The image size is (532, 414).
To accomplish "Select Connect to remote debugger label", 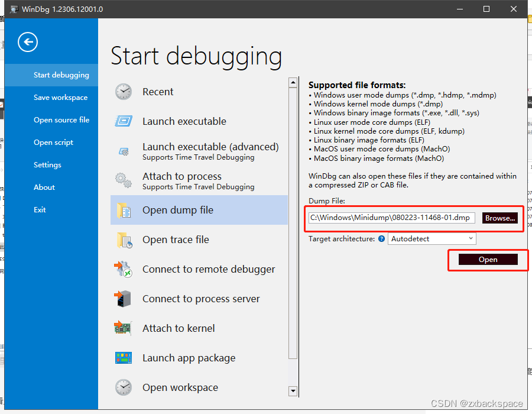I will 209,269.
